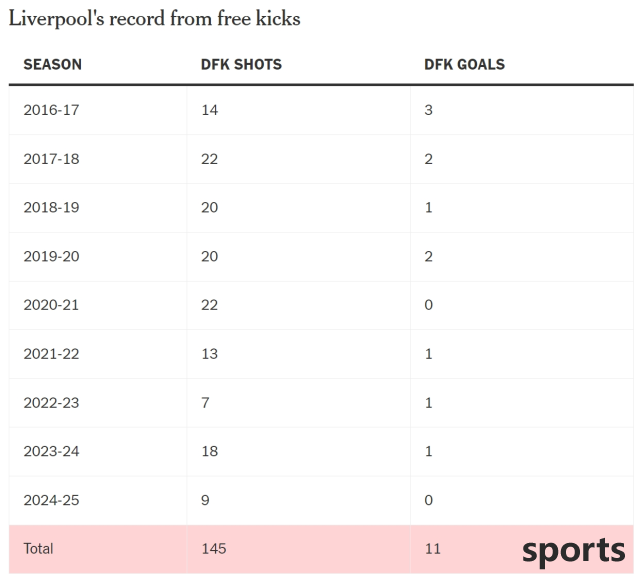Image resolution: width=640 pixels, height=582 pixels.
Task: Click the Liverpool's record from free kicks title
Action: click(x=155, y=19)
